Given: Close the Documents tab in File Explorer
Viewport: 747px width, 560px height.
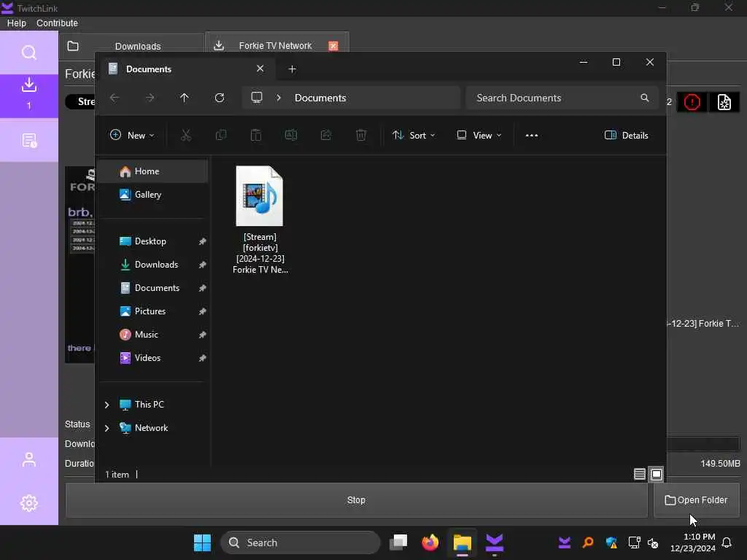Looking at the screenshot, I should 260,69.
